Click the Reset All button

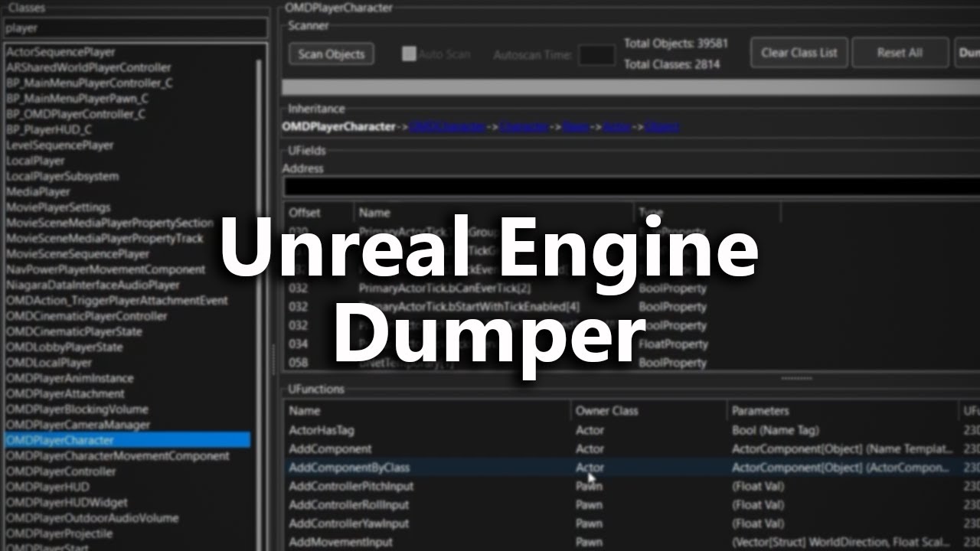pyautogui.click(x=900, y=53)
